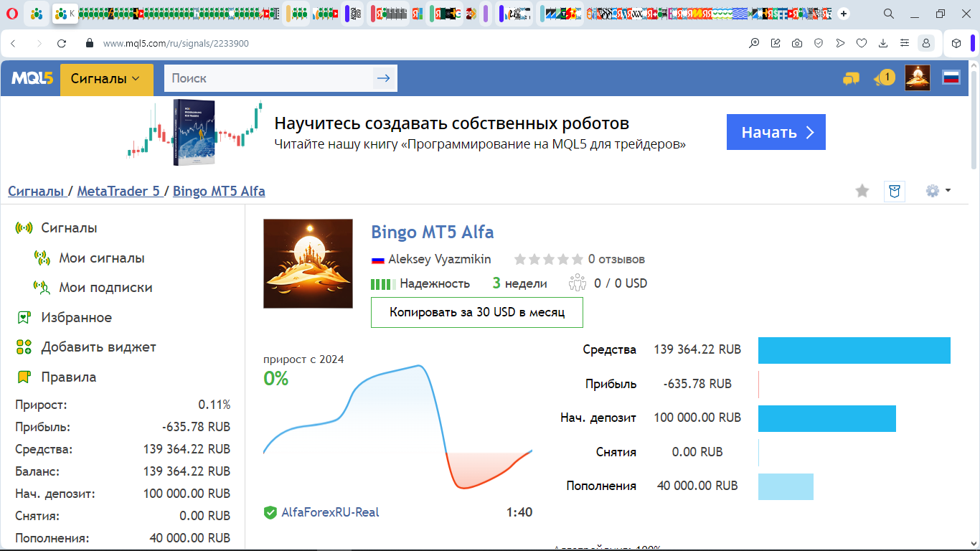
Task: Add the page to bookmarks with the heart icon
Action: [862, 43]
